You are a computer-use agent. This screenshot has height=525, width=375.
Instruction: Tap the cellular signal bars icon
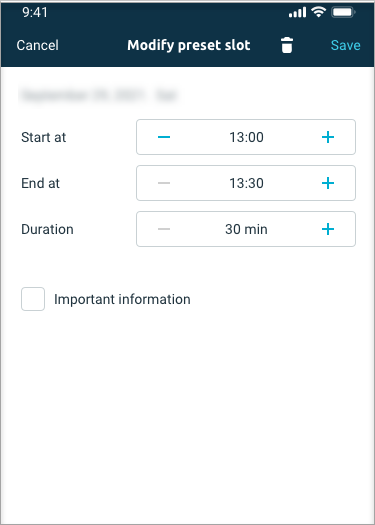(297, 13)
